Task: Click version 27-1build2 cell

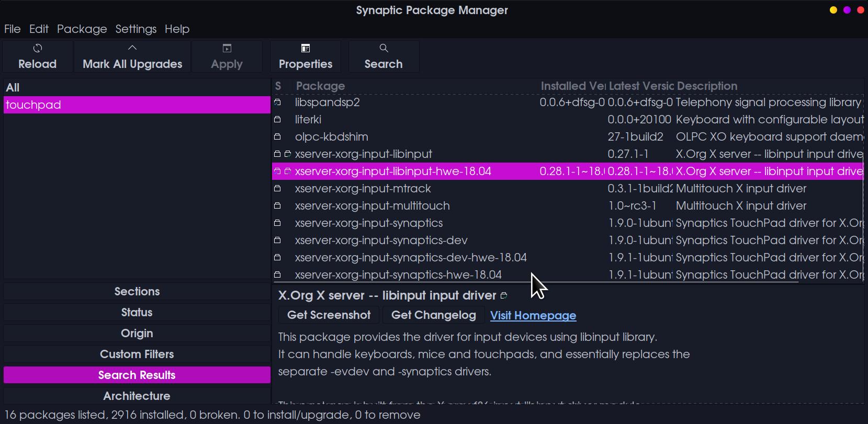Action: pyautogui.click(x=635, y=136)
